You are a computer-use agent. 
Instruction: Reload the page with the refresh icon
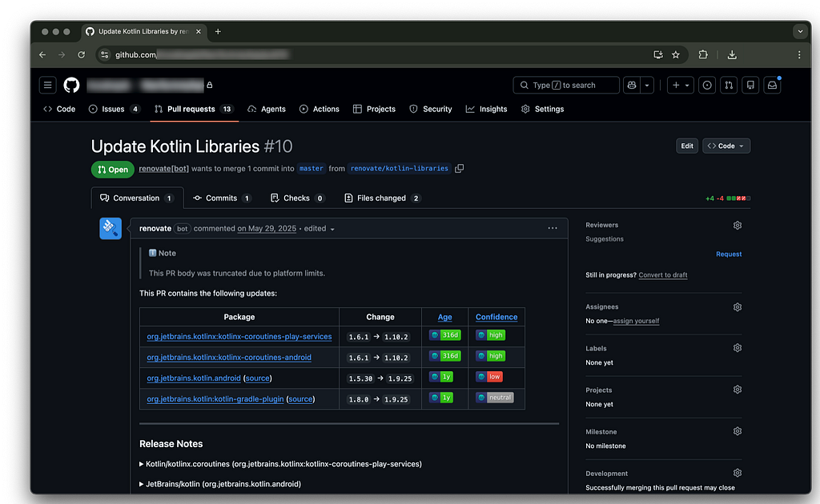pyautogui.click(x=81, y=55)
